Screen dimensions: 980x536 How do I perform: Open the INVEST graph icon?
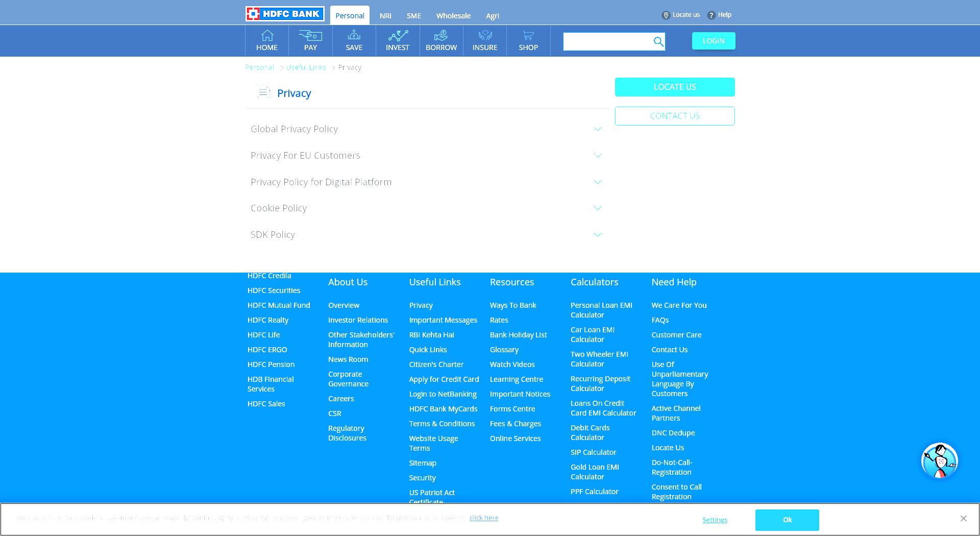tap(398, 35)
